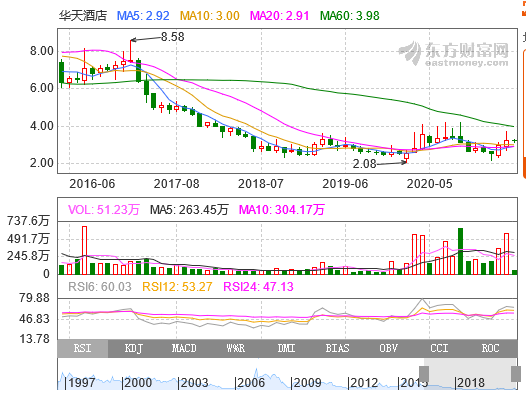Click the 2020-05 date axis label
The width and height of the screenshot is (526, 393).
pos(429,184)
